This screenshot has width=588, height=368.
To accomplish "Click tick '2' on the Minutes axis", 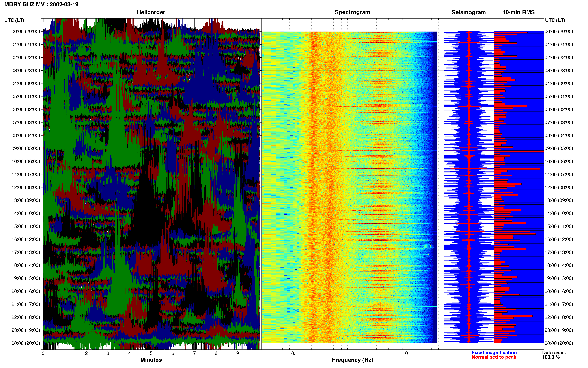I will point(86,353).
